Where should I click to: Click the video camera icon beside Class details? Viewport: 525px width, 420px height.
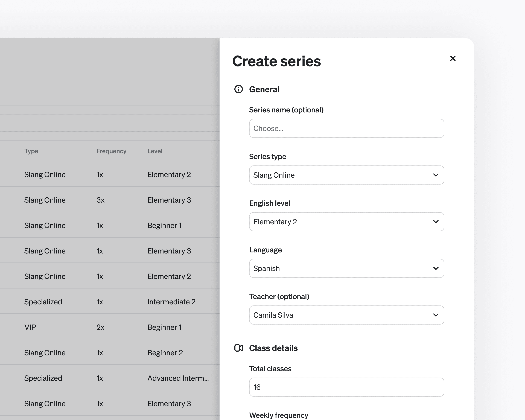point(238,348)
